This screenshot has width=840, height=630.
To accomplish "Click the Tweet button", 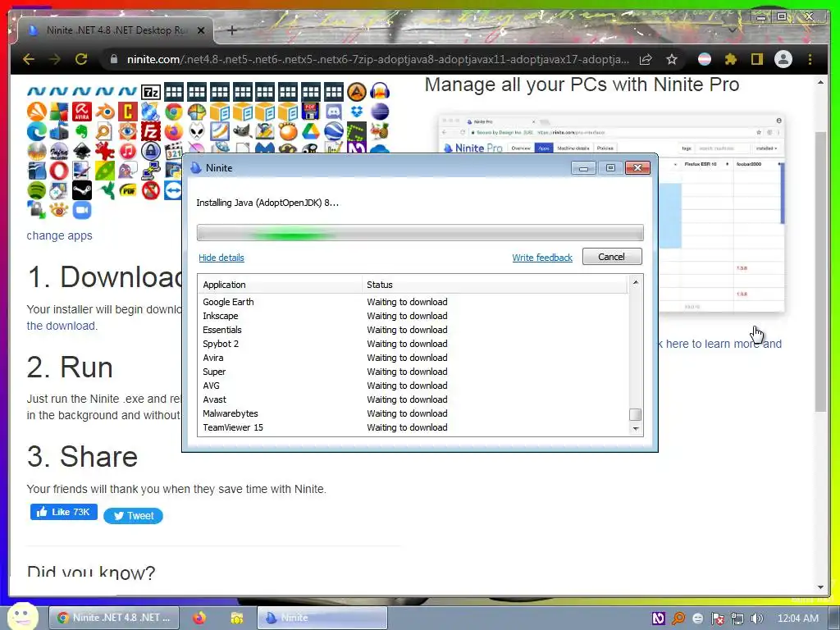I will (x=134, y=516).
